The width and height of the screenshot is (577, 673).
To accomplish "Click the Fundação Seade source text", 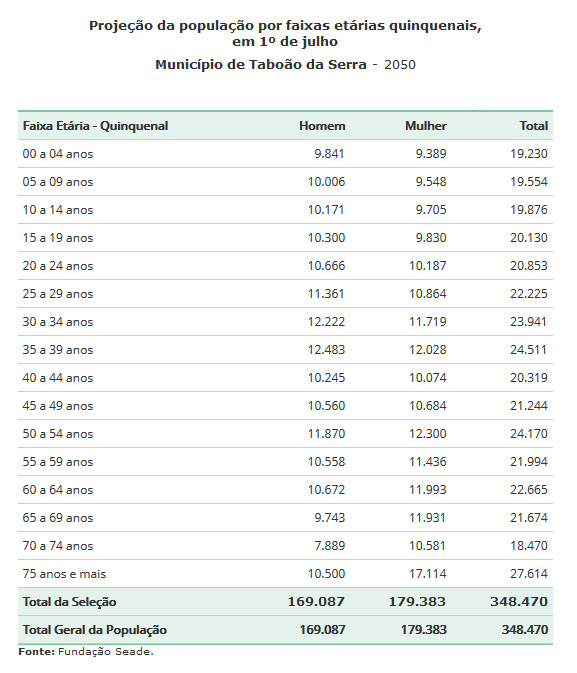I will click(x=106, y=652).
